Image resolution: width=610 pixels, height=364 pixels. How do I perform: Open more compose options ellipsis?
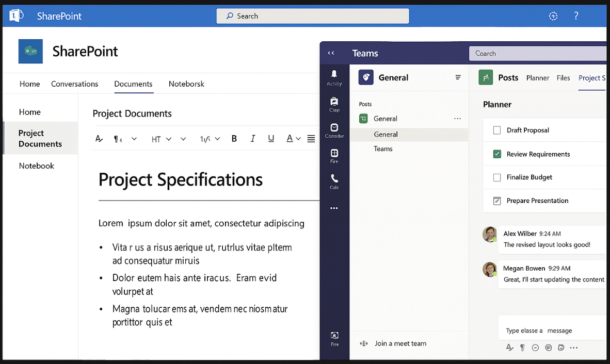click(574, 348)
